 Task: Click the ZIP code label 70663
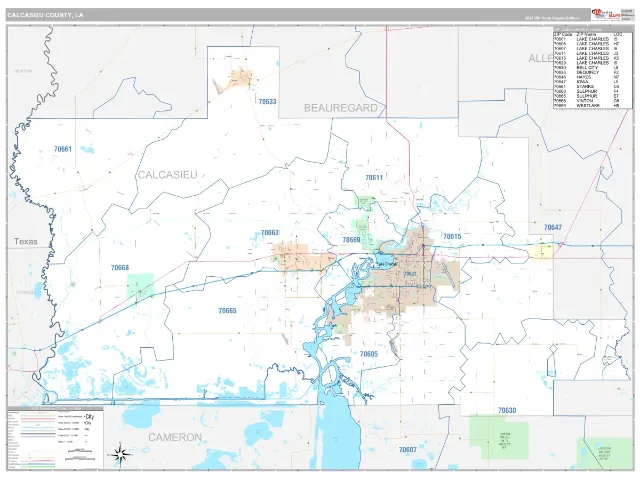pyautogui.click(x=270, y=233)
